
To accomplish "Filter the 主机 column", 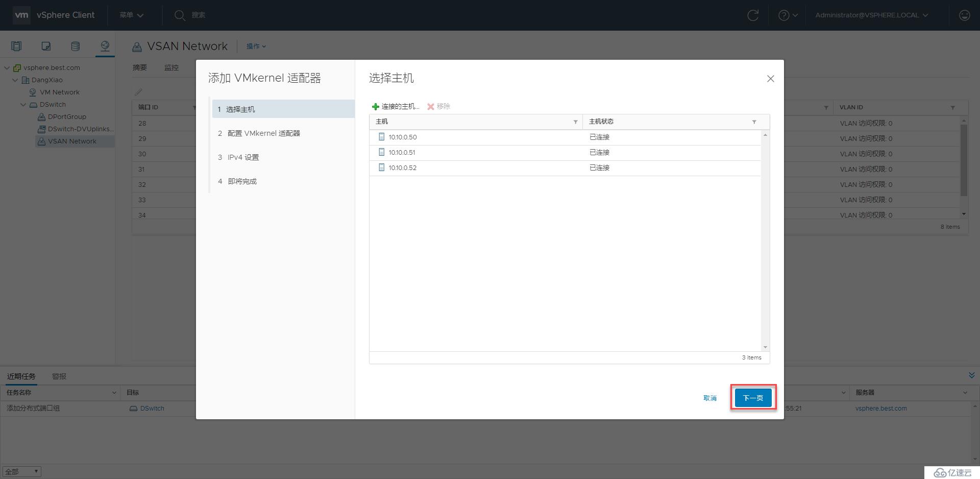I will pyautogui.click(x=575, y=122).
